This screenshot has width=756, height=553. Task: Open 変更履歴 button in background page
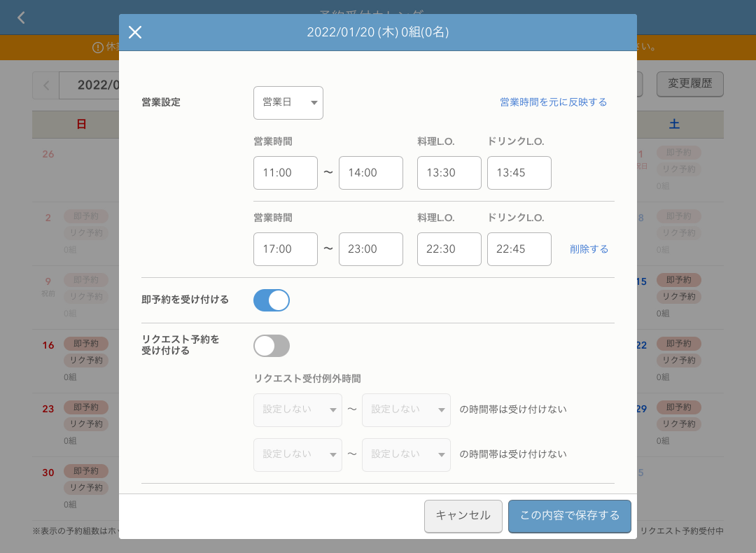690,84
